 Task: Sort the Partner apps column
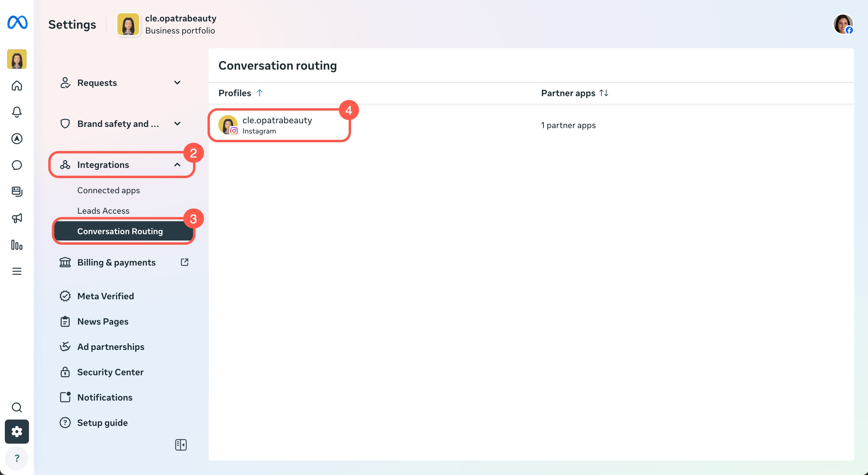tap(604, 93)
